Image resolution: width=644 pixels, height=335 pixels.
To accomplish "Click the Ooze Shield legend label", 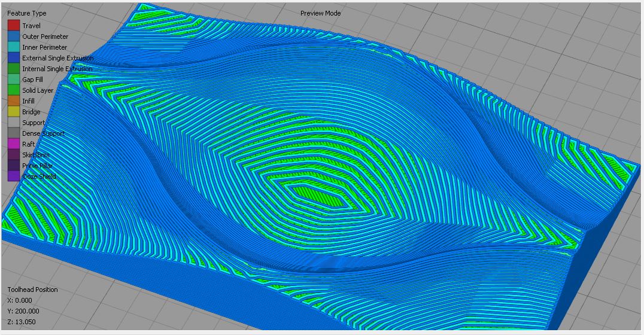I will coord(39,176).
